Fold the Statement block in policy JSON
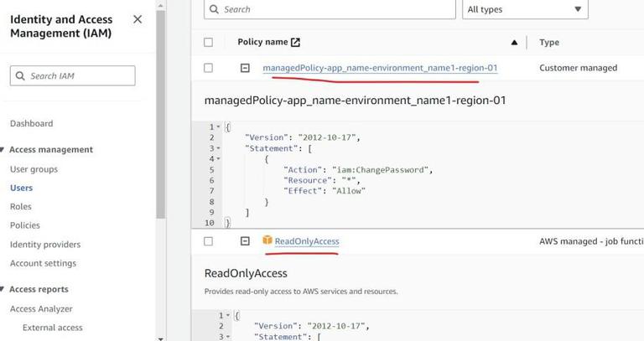This screenshot has height=341, width=644. [x=219, y=148]
